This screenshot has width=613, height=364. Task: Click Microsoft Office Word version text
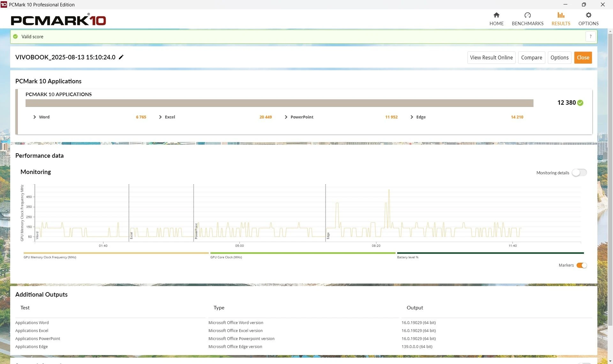click(236, 322)
